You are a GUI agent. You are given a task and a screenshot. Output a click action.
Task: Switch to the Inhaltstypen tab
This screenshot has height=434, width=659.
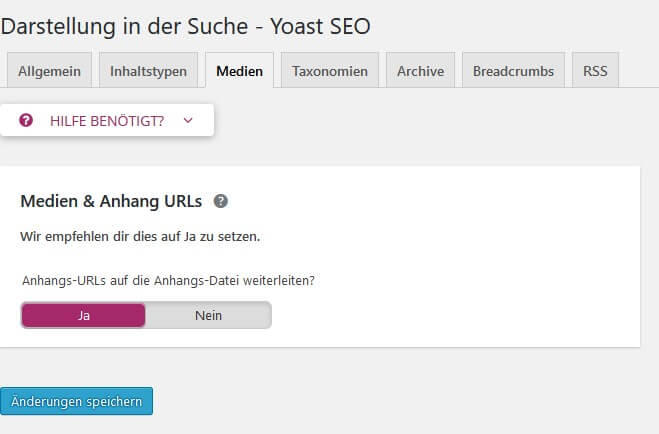point(148,71)
